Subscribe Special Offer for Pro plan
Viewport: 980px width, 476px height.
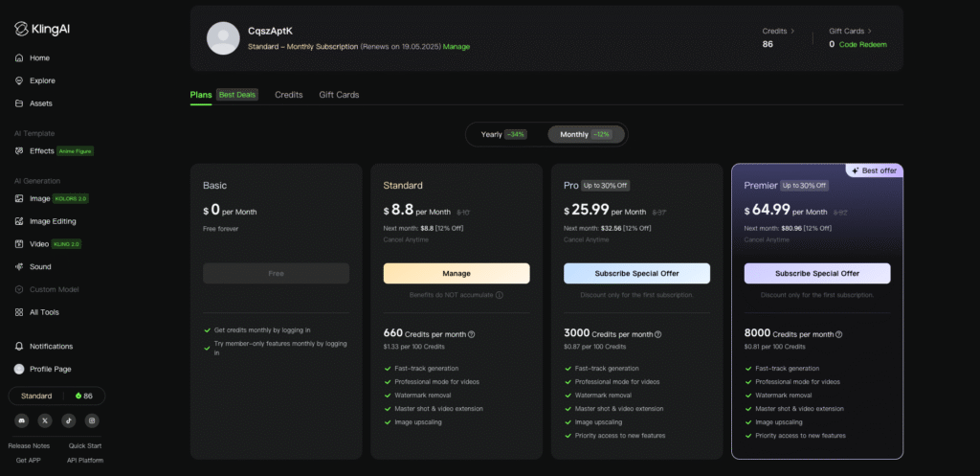tap(636, 273)
